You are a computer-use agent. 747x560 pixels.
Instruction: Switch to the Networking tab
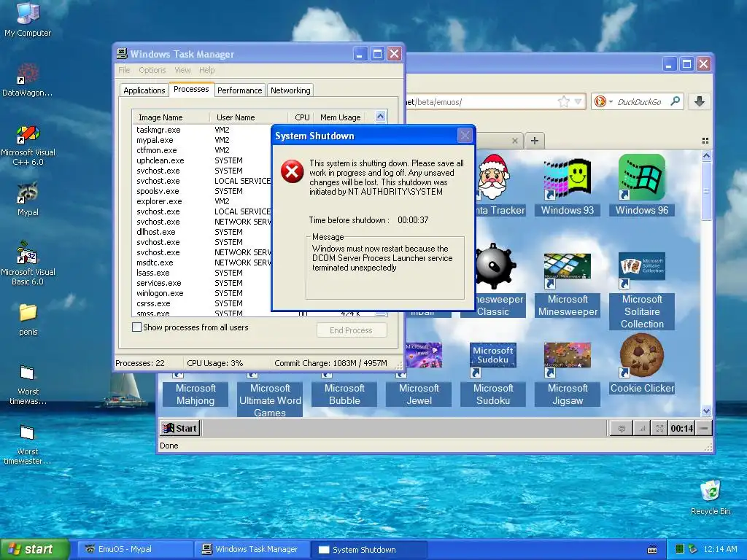point(290,90)
